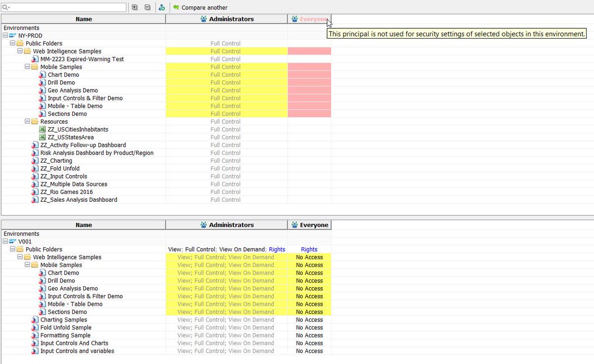This screenshot has width=594, height=364.
Task: Click the pink Everyone cell for Web Intelligence Samples
Action: pyautogui.click(x=309, y=51)
